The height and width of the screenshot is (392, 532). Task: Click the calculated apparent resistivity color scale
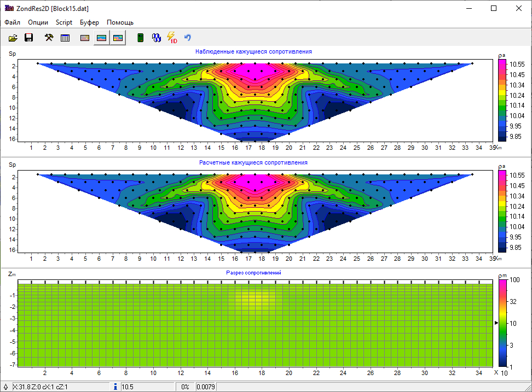[x=502, y=212]
